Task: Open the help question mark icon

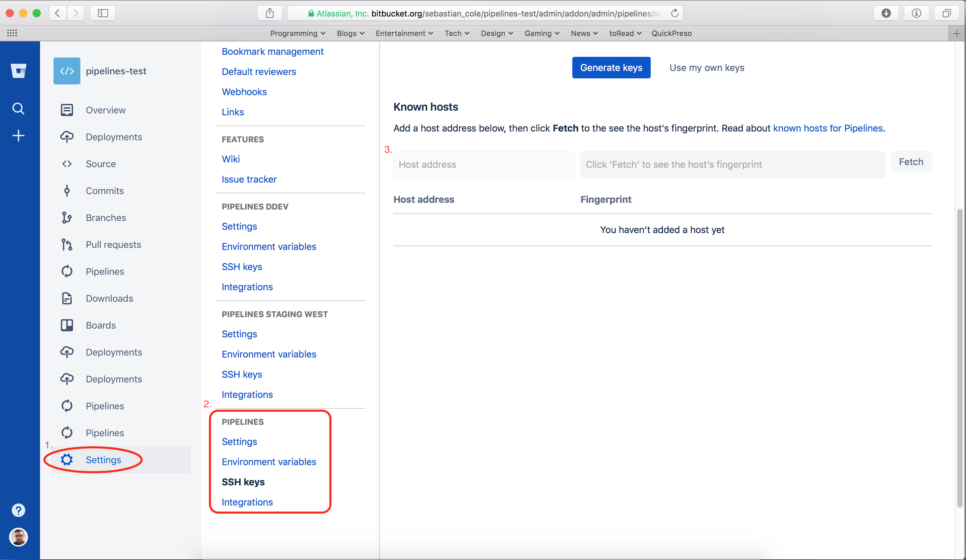Action: click(19, 510)
